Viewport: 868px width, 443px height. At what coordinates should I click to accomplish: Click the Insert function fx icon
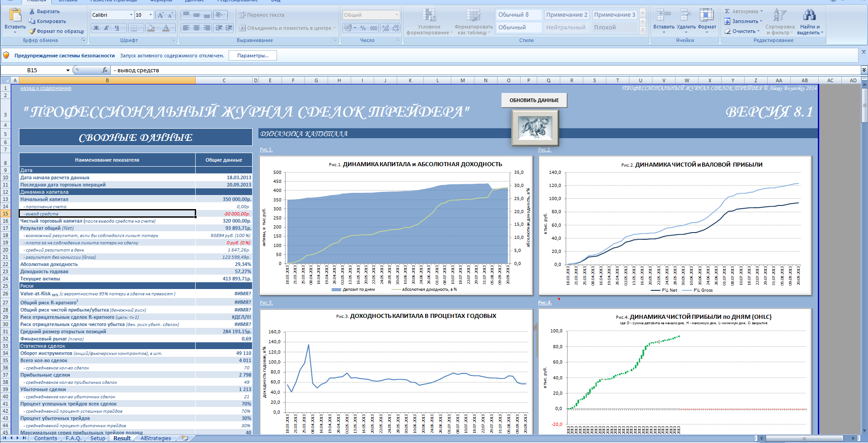(x=105, y=70)
